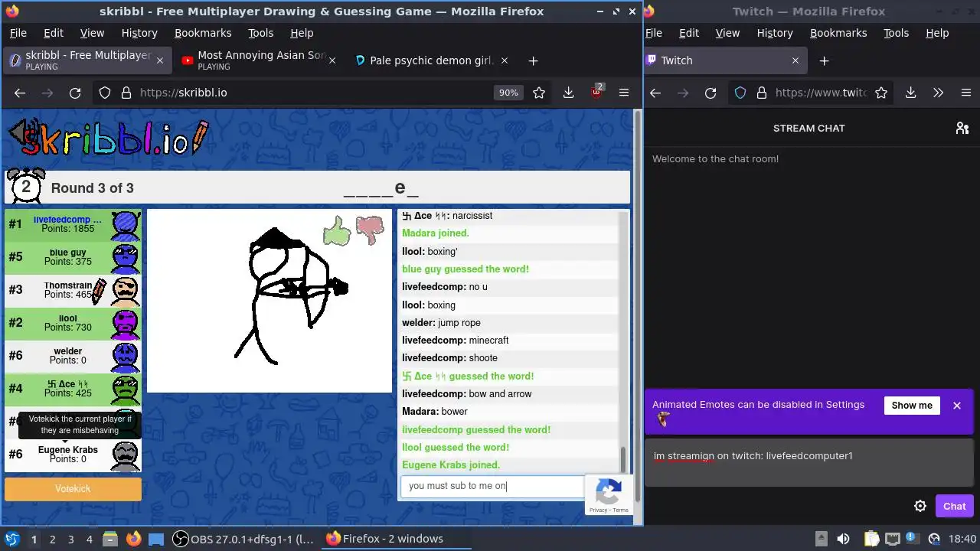The height and width of the screenshot is (551, 980).
Task: Close the Most Annoying Asian Song tab
Action: [x=332, y=60]
